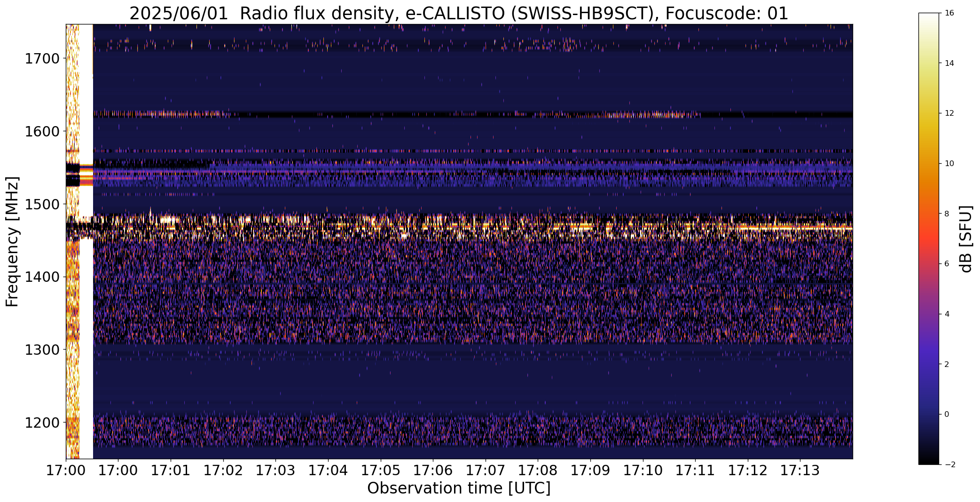Select the 17:07 time tick label
980x502 pixels.
point(486,470)
